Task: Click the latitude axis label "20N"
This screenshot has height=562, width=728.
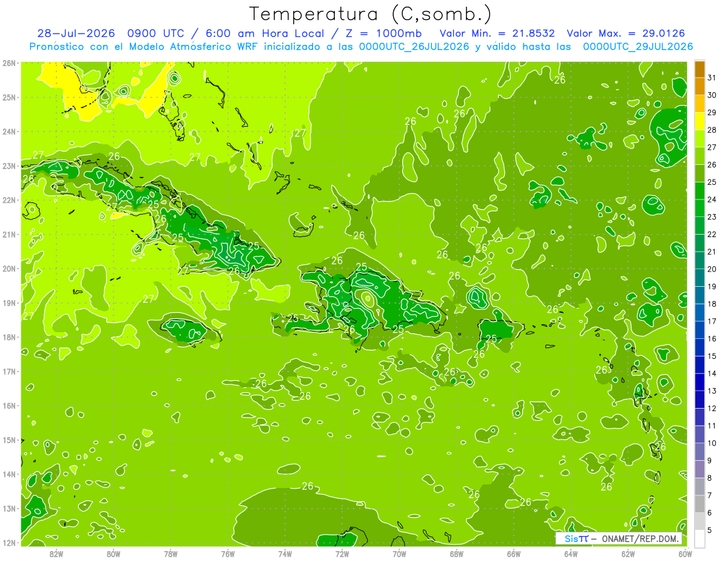Action: click(9, 269)
